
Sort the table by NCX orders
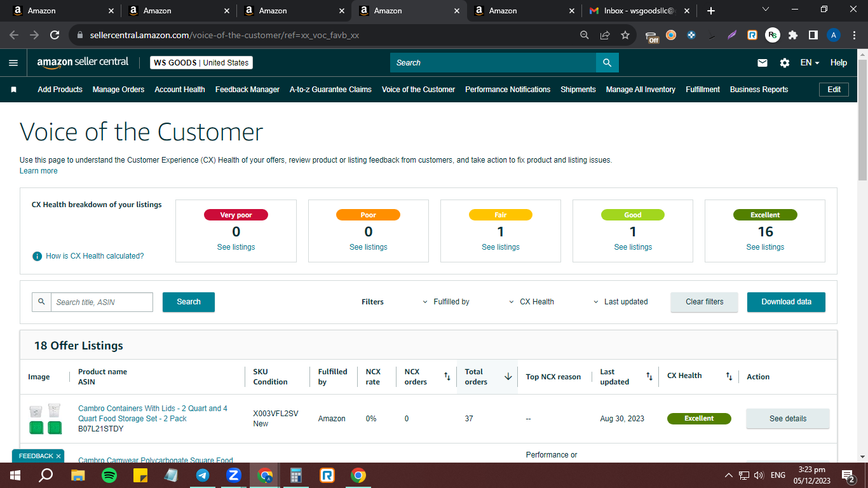pyautogui.click(x=447, y=377)
